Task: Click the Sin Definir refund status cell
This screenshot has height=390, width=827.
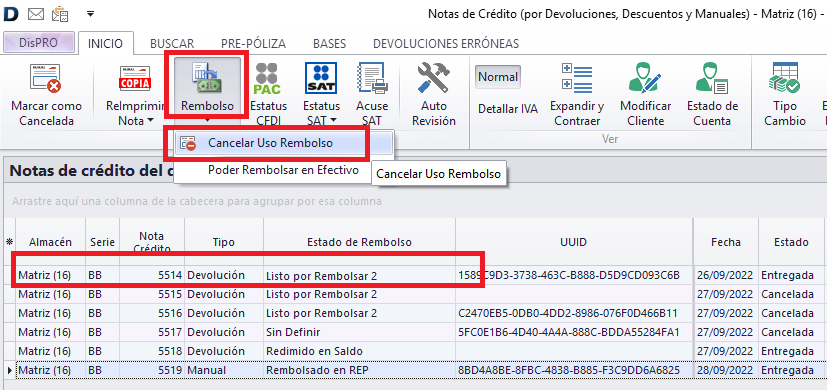Action: click(359, 332)
